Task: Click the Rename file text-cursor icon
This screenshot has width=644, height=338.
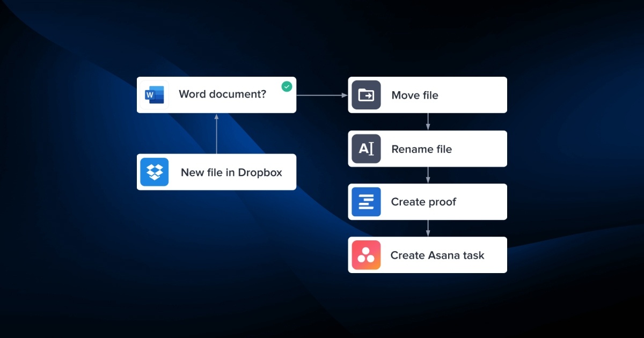Action: 366,149
